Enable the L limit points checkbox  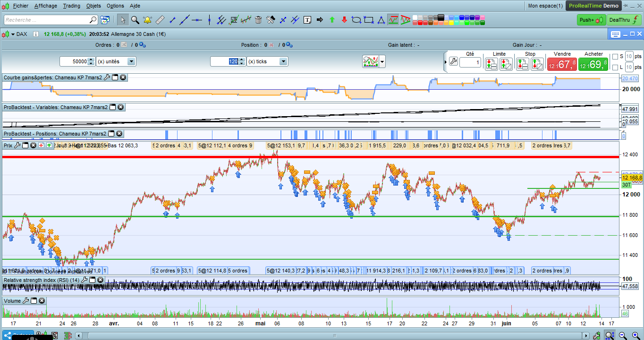pyautogui.click(x=615, y=68)
